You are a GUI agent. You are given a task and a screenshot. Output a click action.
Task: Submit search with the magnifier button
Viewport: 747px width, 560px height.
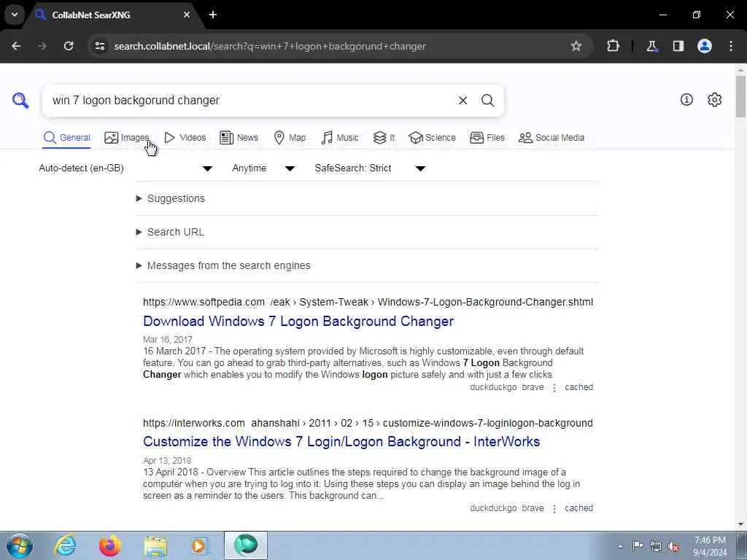pos(487,101)
